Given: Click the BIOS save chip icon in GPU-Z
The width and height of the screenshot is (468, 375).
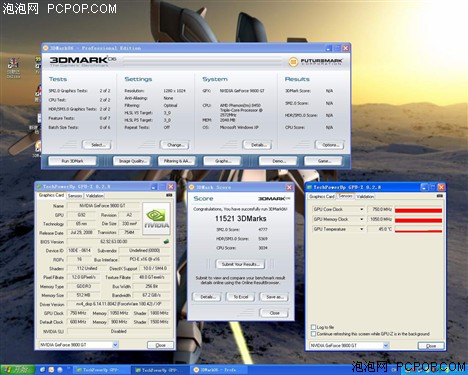Looking at the screenshot, I should 166,241.
